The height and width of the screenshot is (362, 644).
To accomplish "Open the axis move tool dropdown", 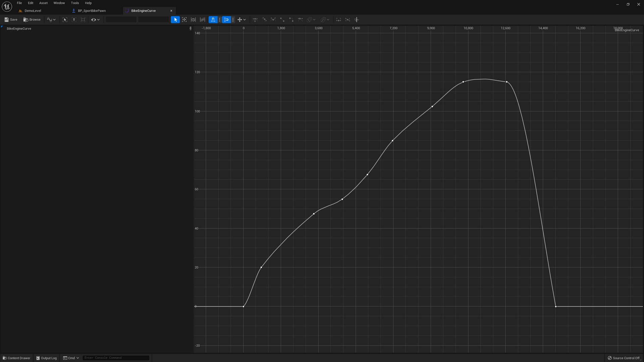I will [x=241, y=20].
